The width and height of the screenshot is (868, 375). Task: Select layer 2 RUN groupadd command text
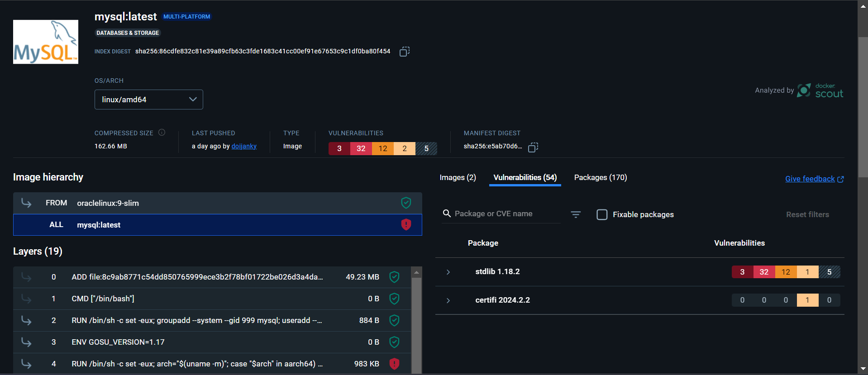tap(197, 320)
